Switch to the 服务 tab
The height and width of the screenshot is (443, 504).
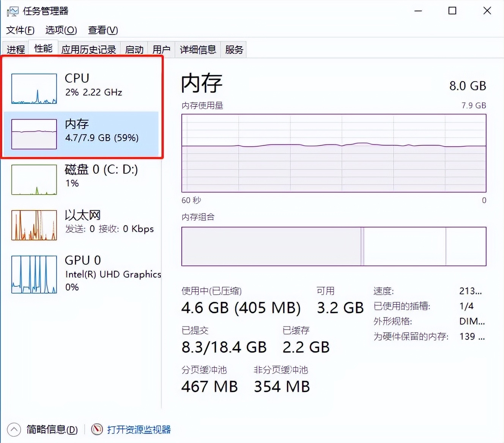coord(234,50)
